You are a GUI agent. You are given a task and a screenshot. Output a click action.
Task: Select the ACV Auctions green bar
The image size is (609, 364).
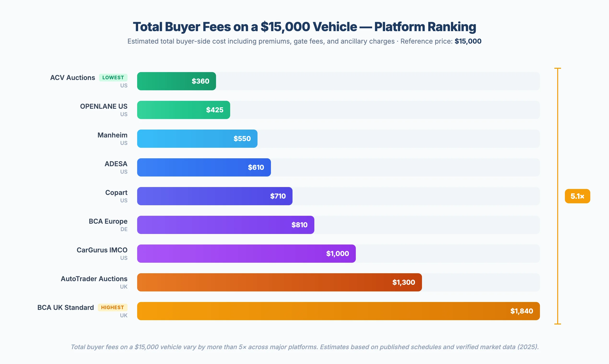click(x=176, y=81)
